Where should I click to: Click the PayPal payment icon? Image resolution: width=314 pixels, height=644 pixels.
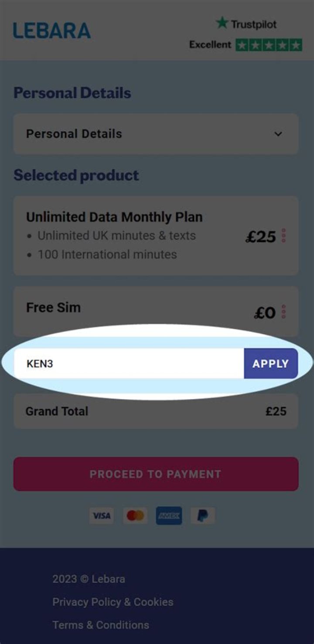(x=202, y=515)
